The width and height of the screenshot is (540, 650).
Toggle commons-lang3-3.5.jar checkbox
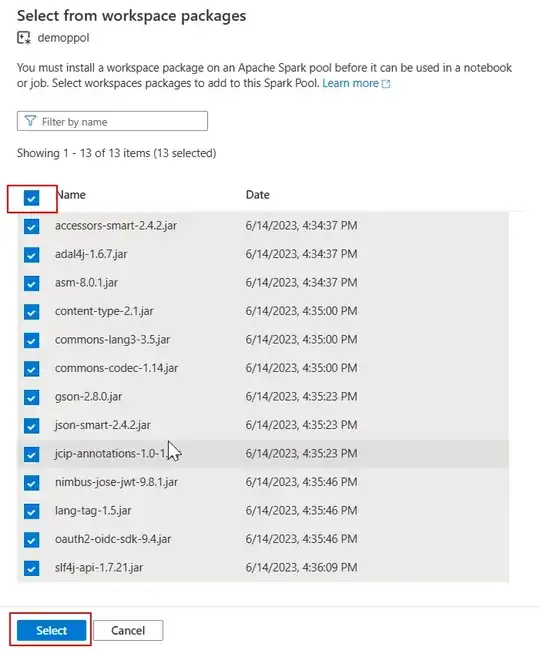31,340
